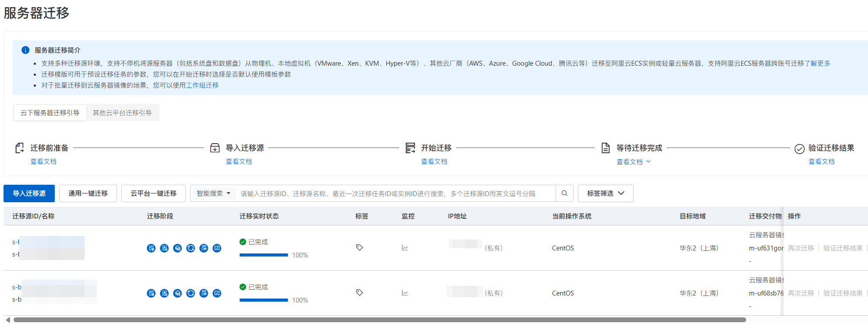Click the 等待迁移完成 step document icon
This screenshot has width=868, height=327.
606,148
